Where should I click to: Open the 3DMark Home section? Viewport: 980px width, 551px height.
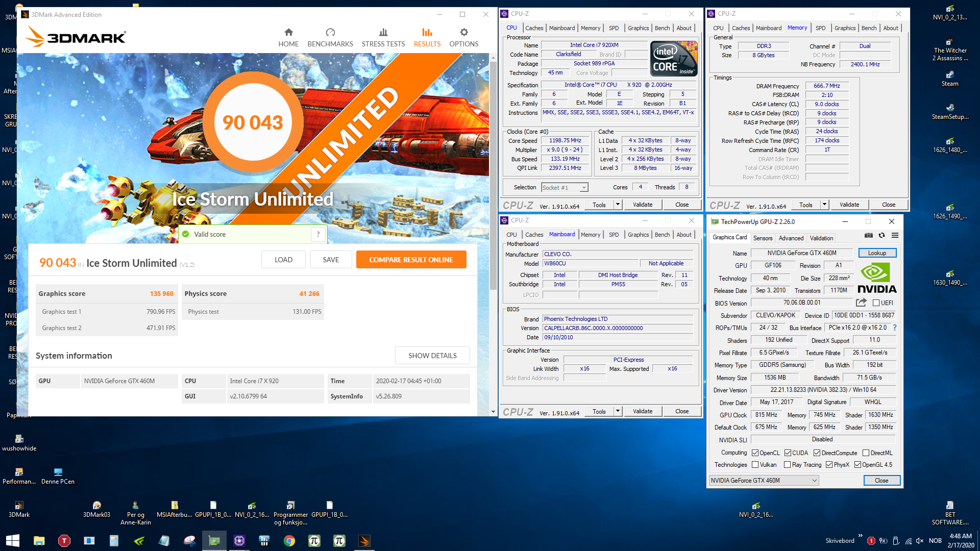[x=288, y=38]
